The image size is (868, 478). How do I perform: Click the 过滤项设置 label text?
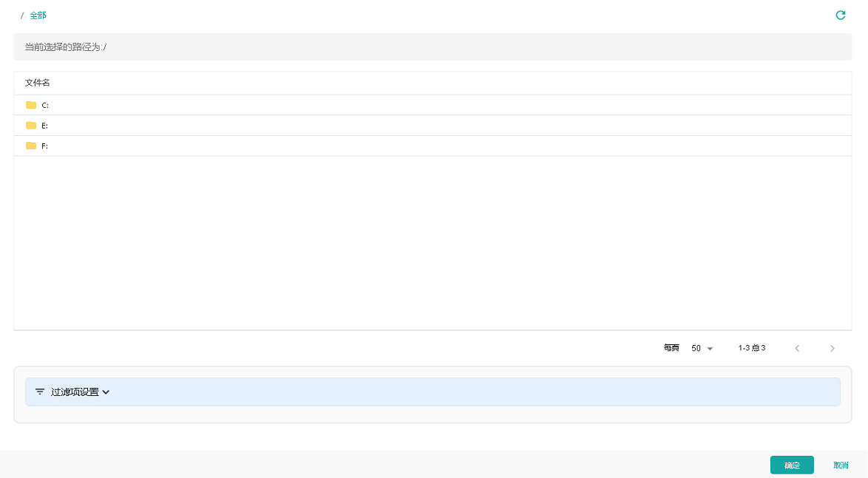[75, 392]
